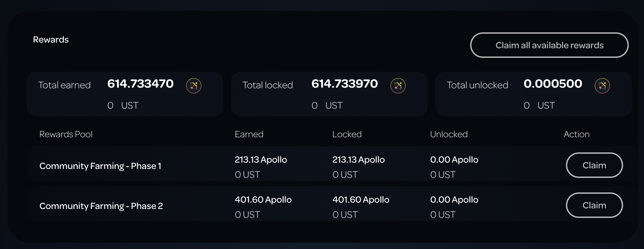Click Phase 2 unlocked 0.00 Apollo value

click(x=454, y=199)
